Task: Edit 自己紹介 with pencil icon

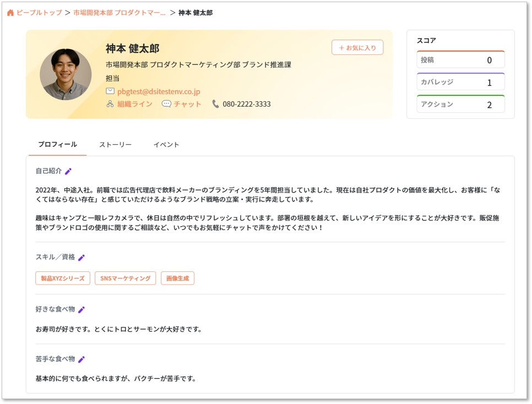Action: [68, 171]
